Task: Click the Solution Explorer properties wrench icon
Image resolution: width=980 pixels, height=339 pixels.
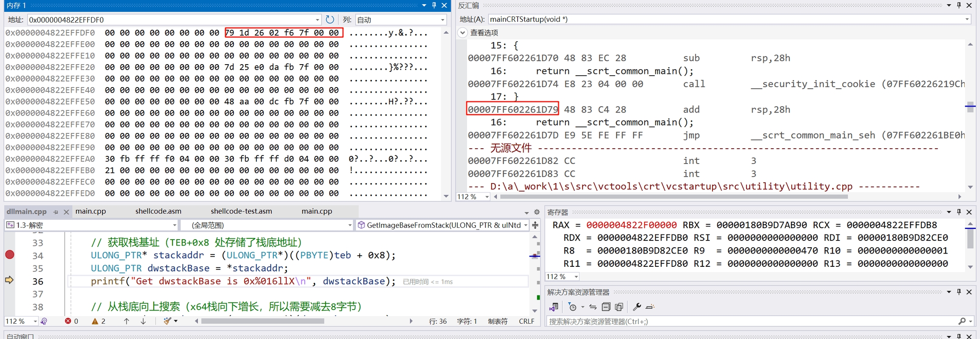Action: [x=636, y=307]
